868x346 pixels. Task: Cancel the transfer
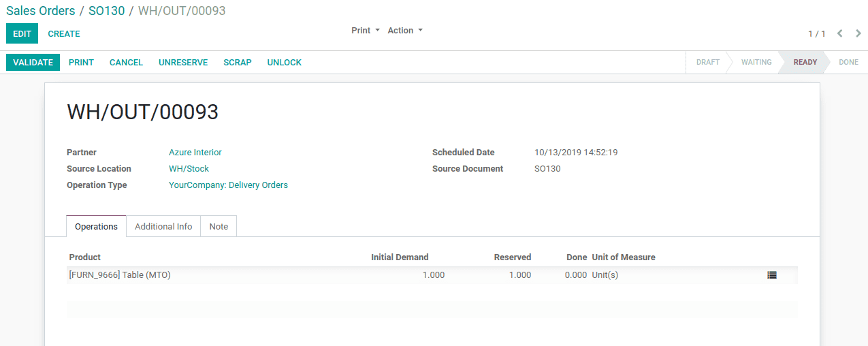point(126,62)
